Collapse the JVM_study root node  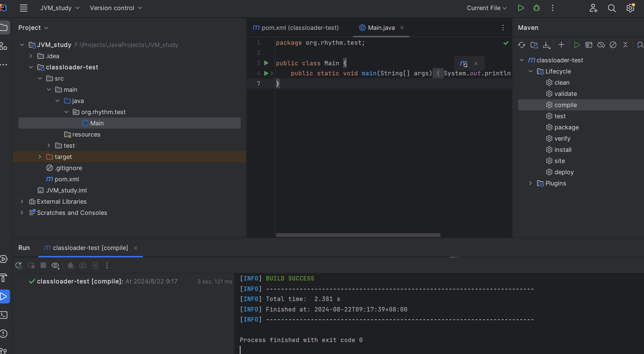22,45
